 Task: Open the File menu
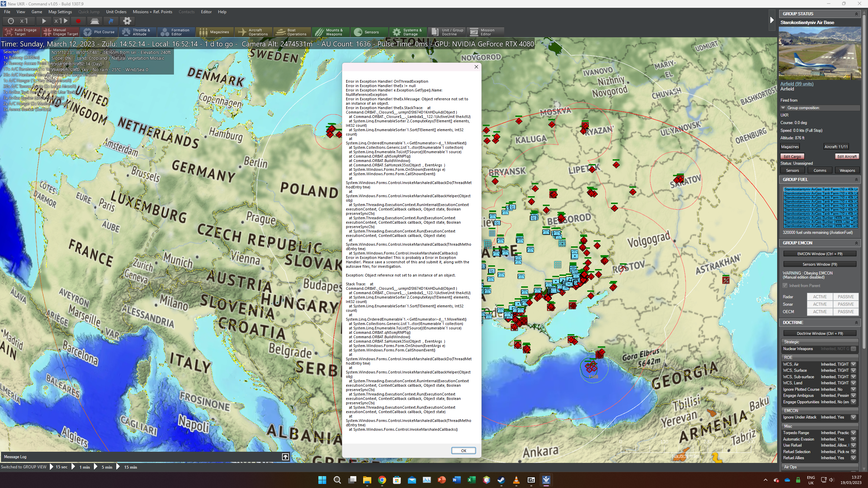tap(7, 12)
